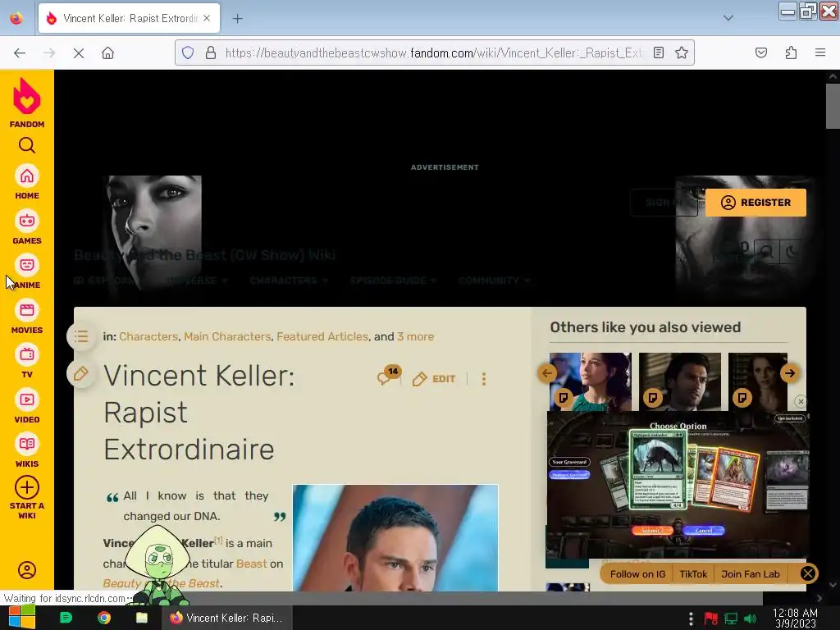840x630 pixels.
Task: Open first recommended woman thumbnail
Action: [x=591, y=381]
